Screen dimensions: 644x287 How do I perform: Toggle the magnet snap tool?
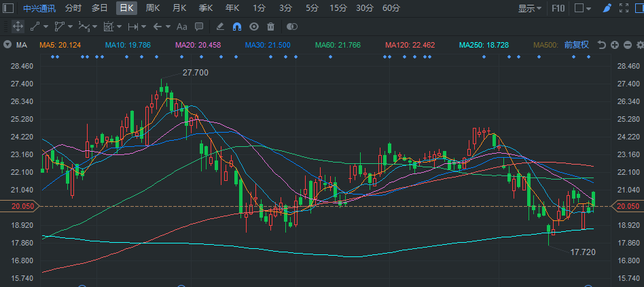point(237,27)
